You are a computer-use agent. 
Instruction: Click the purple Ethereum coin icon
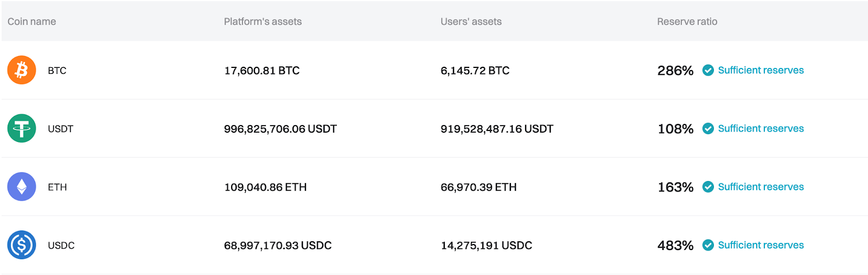[x=22, y=187]
